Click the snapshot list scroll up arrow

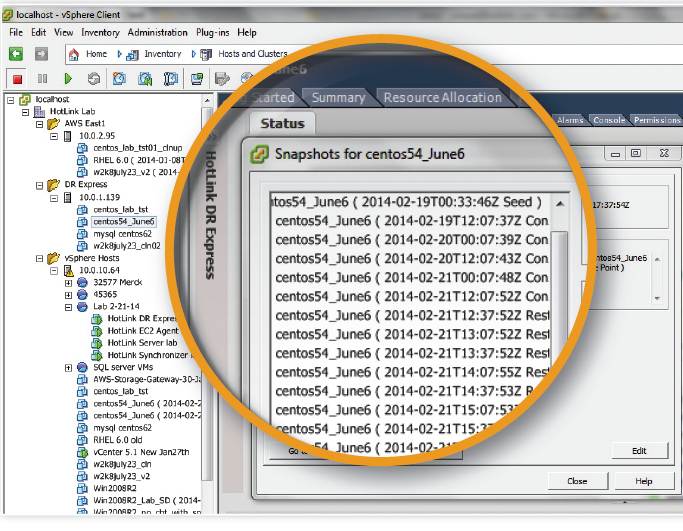coord(560,204)
